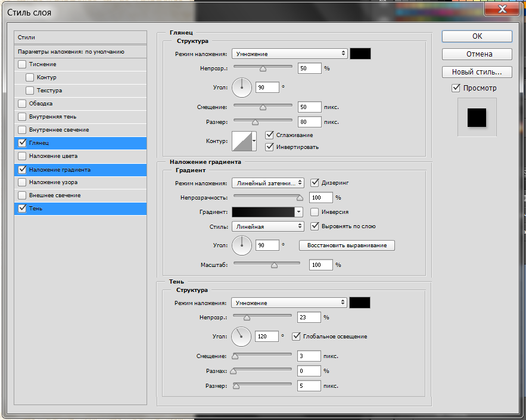Click the Глянец angle dial
Image resolution: width=526 pixels, height=420 pixels.
pyautogui.click(x=242, y=87)
